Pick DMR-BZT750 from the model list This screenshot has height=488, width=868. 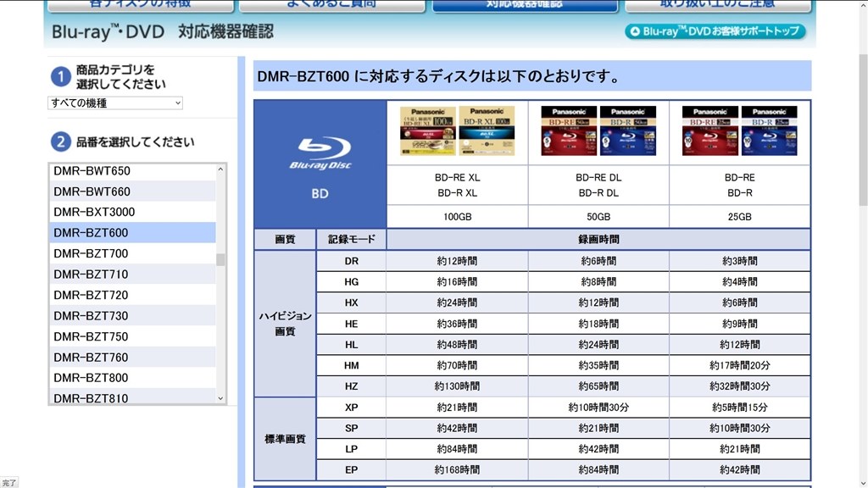[x=132, y=336]
